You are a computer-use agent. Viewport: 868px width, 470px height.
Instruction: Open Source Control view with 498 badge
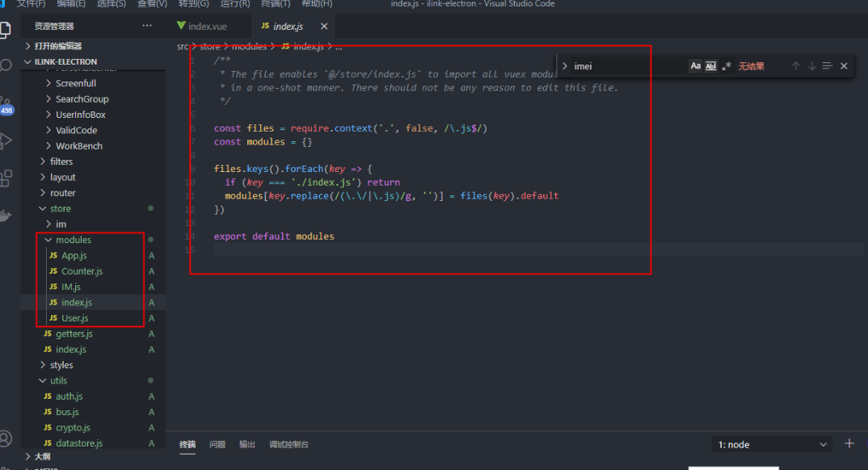(x=6, y=104)
